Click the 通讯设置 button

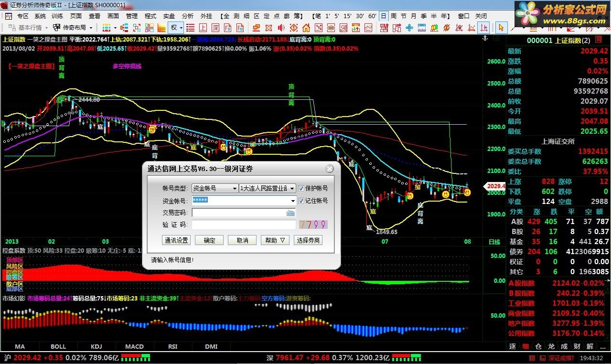[177, 240]
